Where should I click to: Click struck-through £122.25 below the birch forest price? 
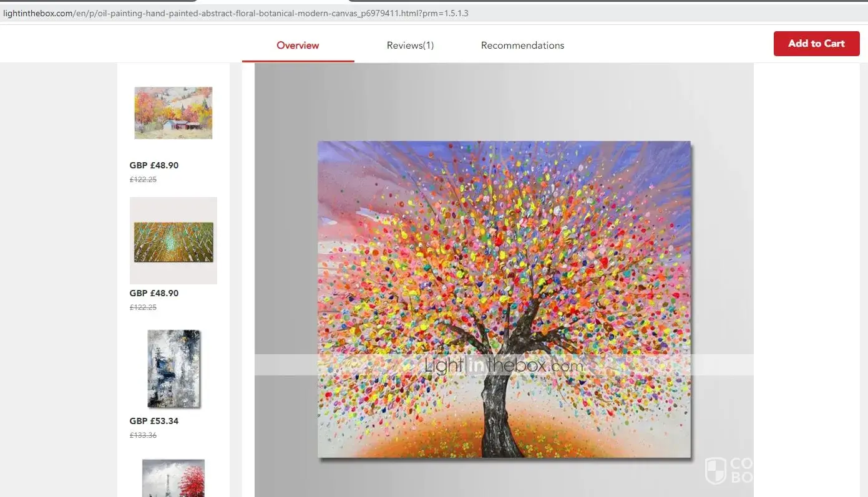(143, 307)
